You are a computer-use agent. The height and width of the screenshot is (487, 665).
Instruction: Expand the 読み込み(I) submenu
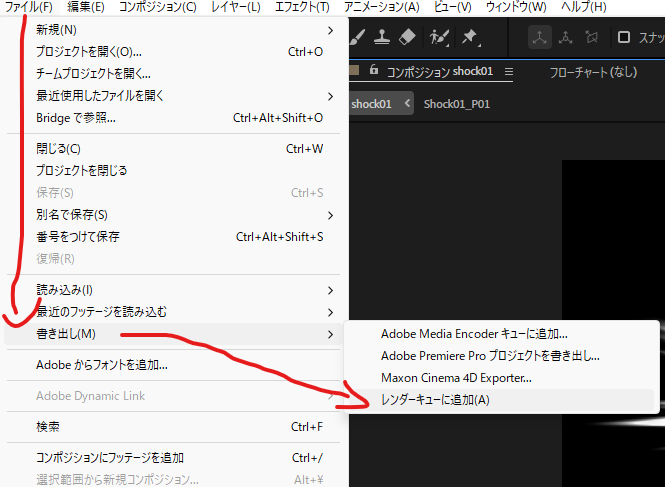click(180, 290)
